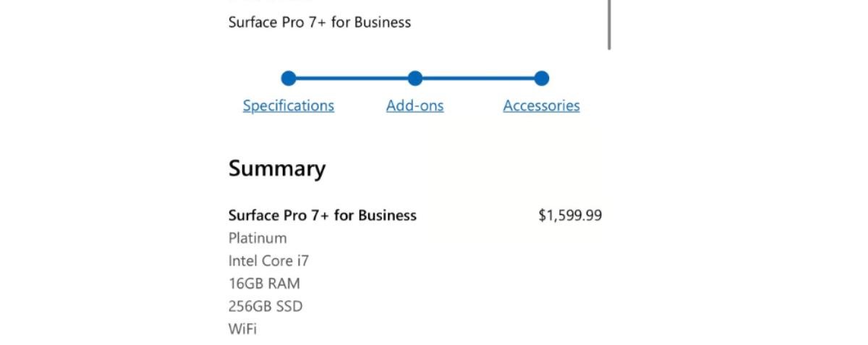Click progress line between Specifications and Add-ons dots
This screenshot has height=345, width=868.
coord(352,78)
